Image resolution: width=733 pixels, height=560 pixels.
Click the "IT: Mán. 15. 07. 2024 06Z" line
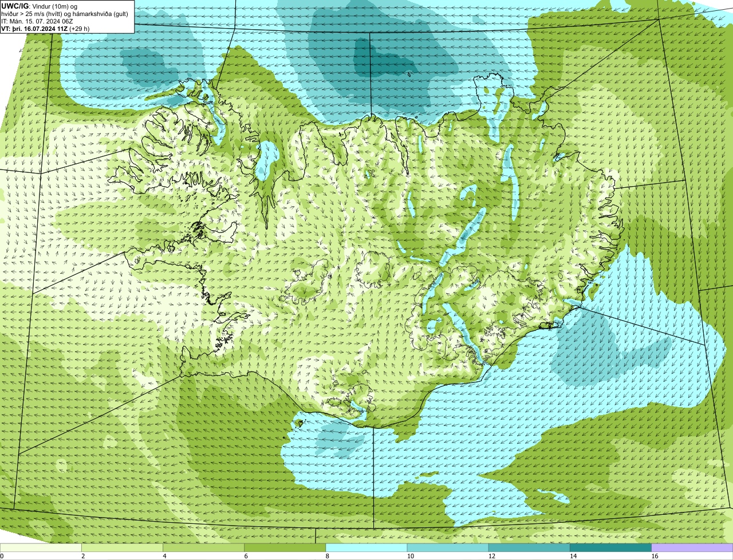pos(37,21)
